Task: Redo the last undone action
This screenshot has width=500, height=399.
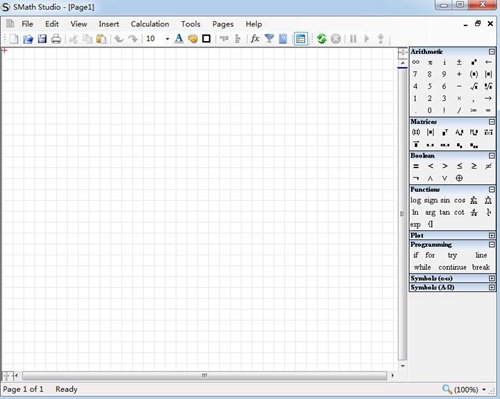Action: click(133, 39)
